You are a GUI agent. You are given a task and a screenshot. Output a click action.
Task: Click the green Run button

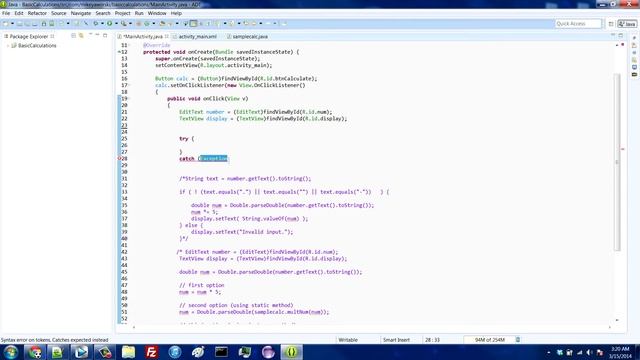[x=109, y=24]
